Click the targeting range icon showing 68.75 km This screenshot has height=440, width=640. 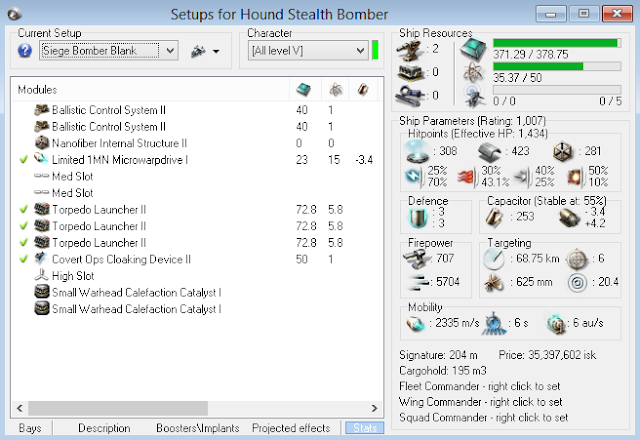[494, 259]
